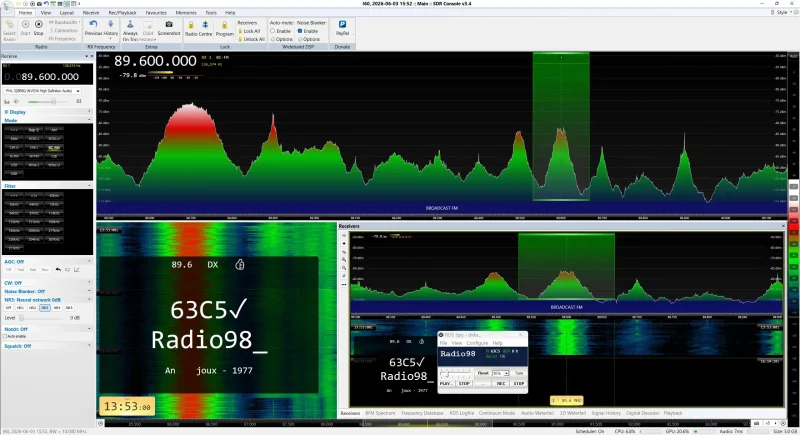Click PLAY button in RDS Spy window
800x435 pixels.
click(446, 383)
